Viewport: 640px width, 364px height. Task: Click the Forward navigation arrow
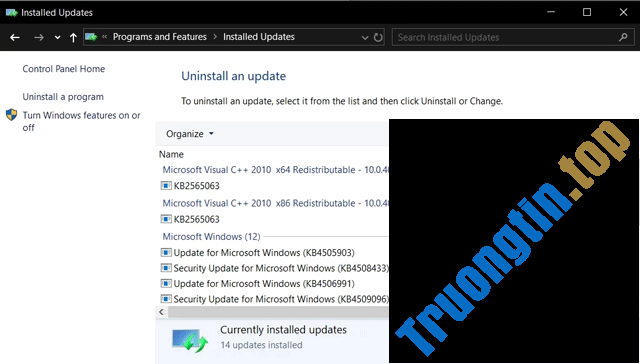click(x=39, y=38)
